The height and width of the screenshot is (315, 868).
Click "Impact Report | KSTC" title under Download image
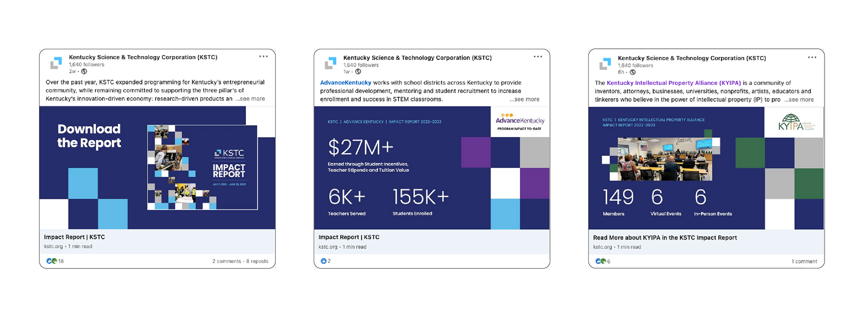click(74, 237)
